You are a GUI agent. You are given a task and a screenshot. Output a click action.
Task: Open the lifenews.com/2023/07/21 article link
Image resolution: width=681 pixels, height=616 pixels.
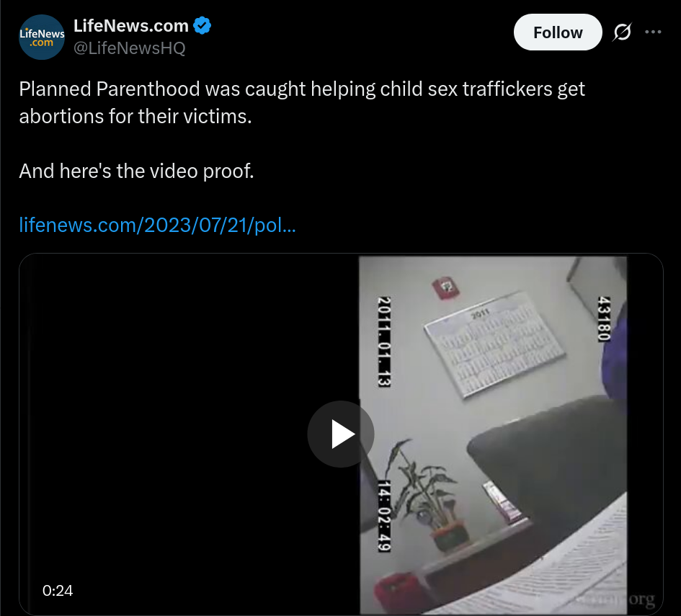tap(158, 225)
